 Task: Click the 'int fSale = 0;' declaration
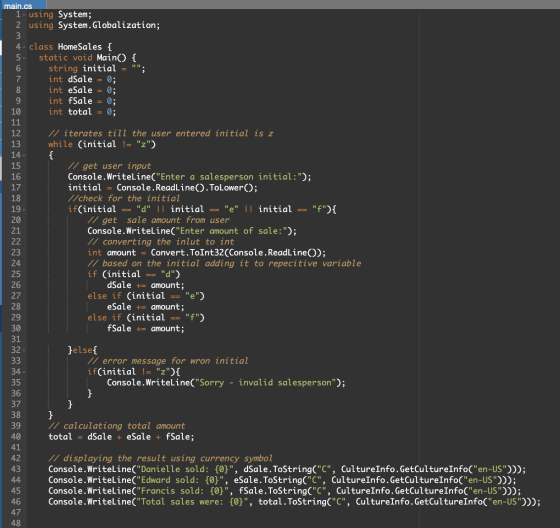(x=82, y=101)
